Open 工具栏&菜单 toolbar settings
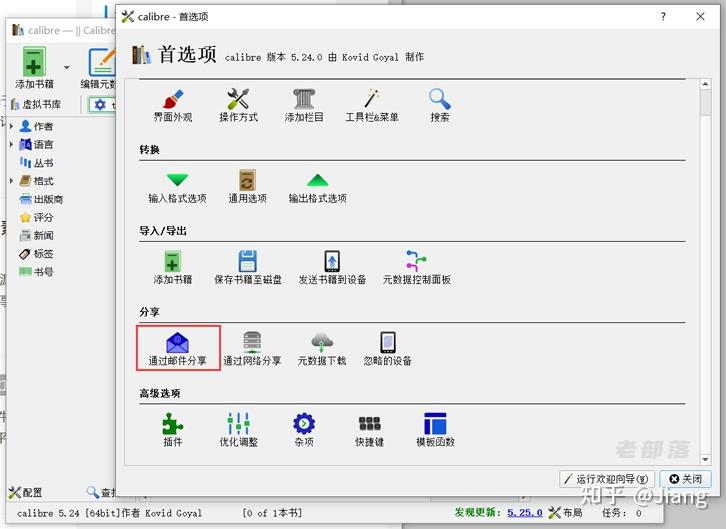The height and width of the screenshot is (529, 726). click(372, 106)
